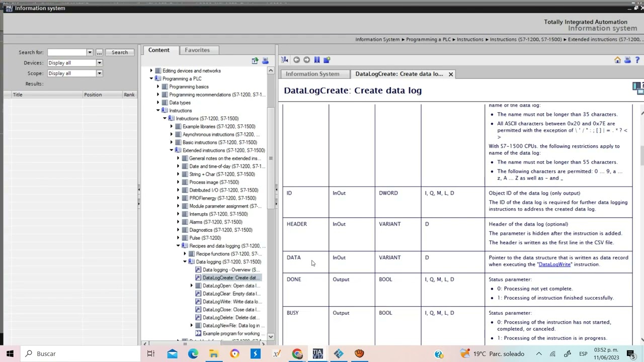The width and height of the screenshot is (644, 362).
Task: Open the DataLogClear: Empty data log topic
Action: point(230,294)
